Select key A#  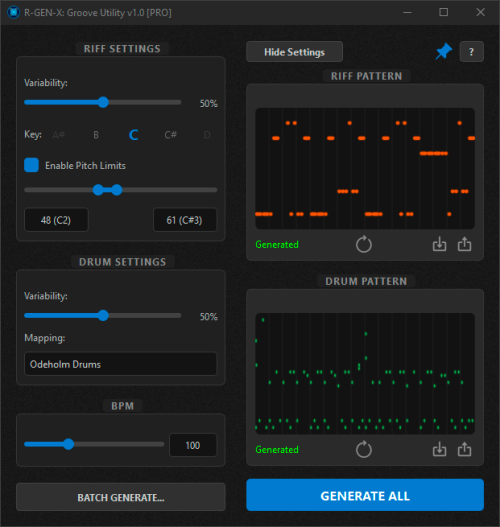(x=59, y=135)
